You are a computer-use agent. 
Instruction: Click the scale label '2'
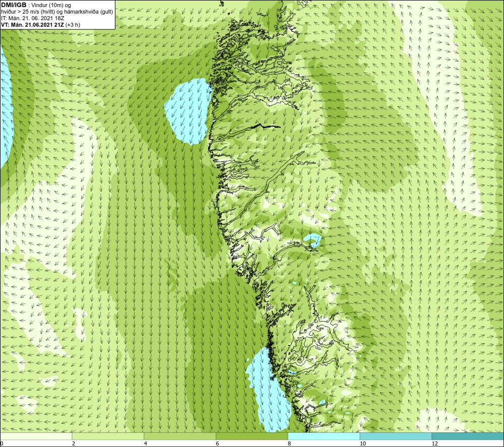tap(74, 443)
